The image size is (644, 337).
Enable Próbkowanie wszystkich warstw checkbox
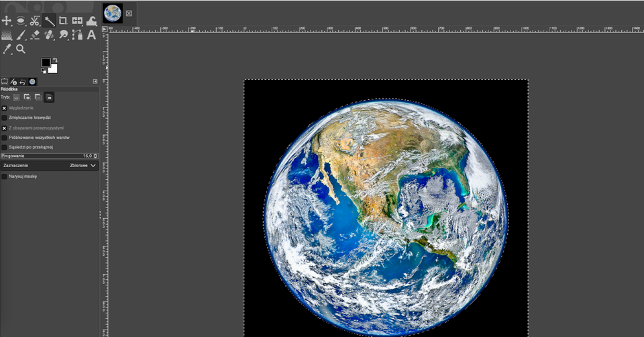[x=4, y=137]
